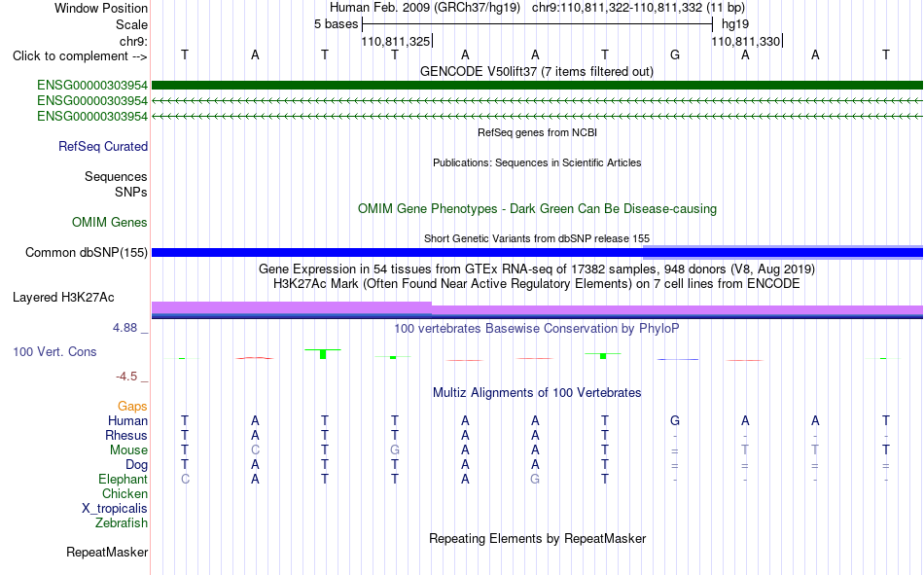Click the purple H3K27Ac signal bar

(537, 309)
